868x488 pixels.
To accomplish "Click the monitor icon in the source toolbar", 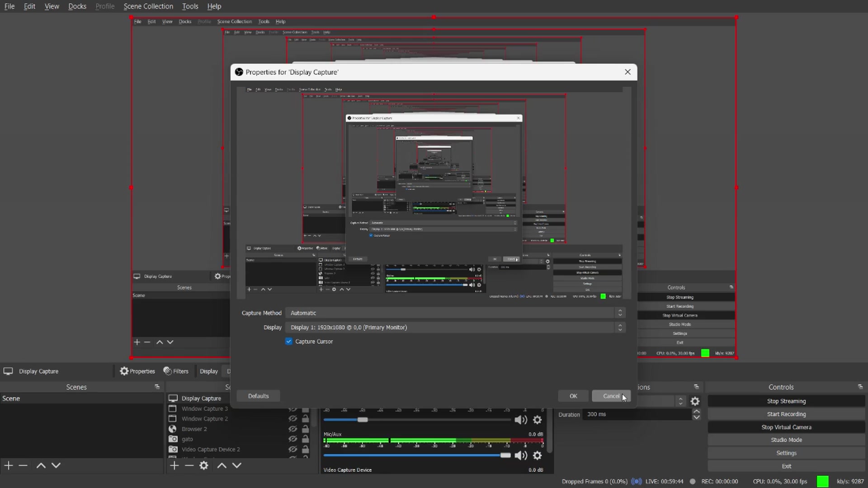I will pyautogui.click(x=8, y=371).
